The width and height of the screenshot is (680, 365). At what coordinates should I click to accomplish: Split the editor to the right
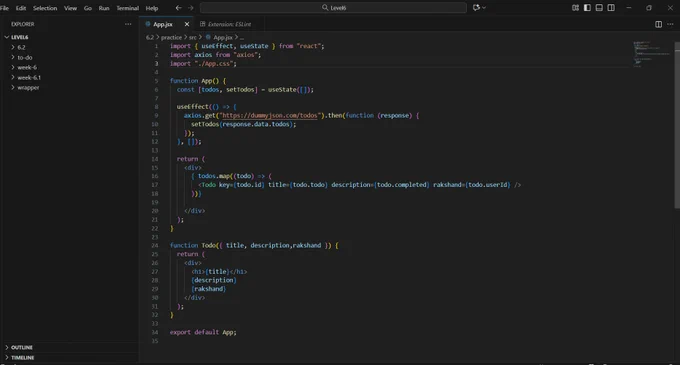[x=658, y=24]
